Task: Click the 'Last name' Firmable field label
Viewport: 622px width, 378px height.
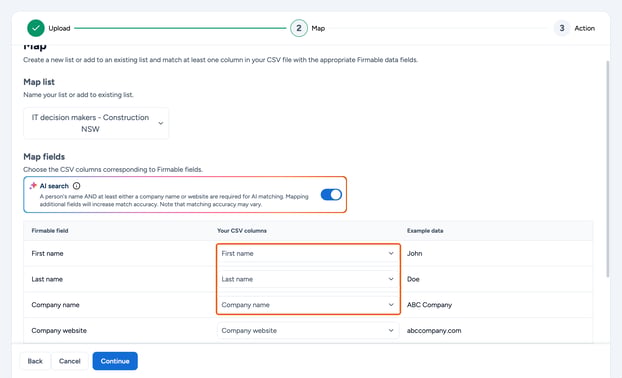Action: click(x=47, y=279)
